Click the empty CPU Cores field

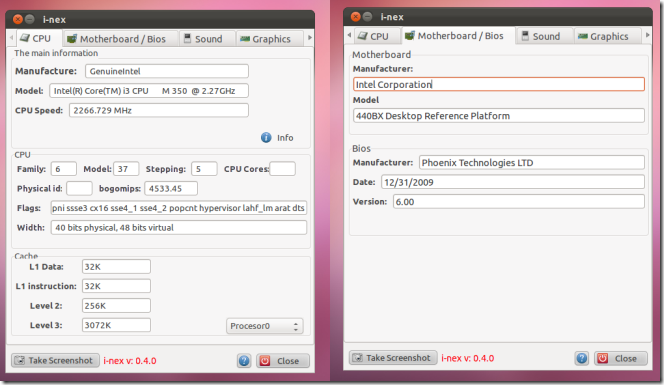282,169
